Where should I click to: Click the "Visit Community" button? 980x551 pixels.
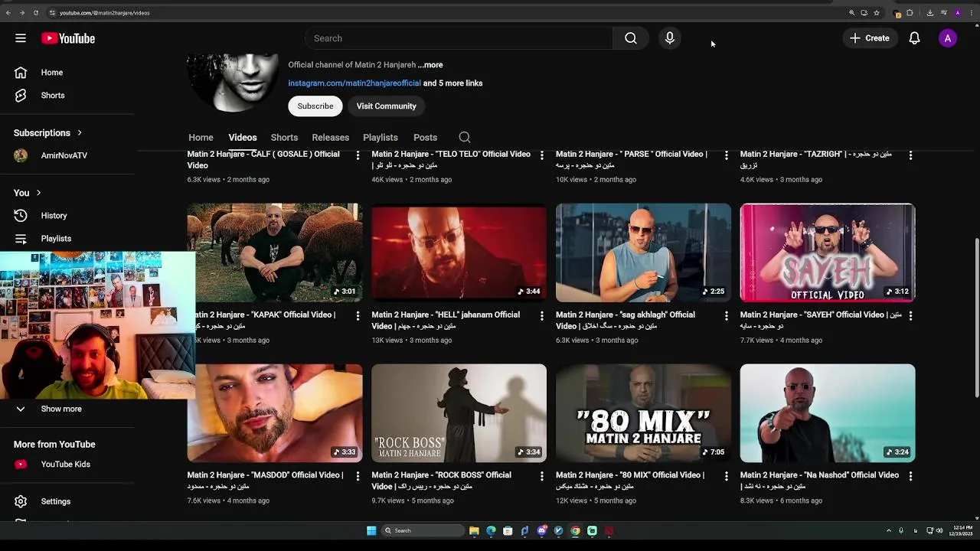(x=386, y=106)
